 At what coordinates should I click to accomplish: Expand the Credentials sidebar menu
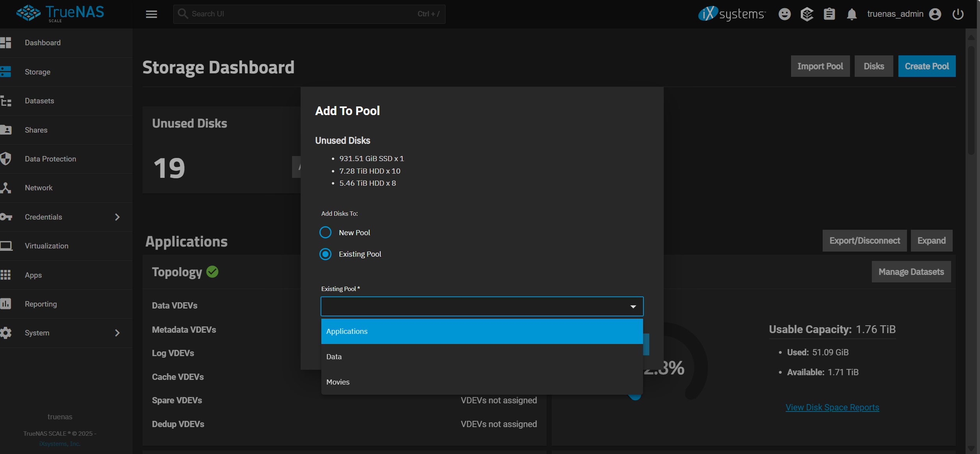coord(117,217)
